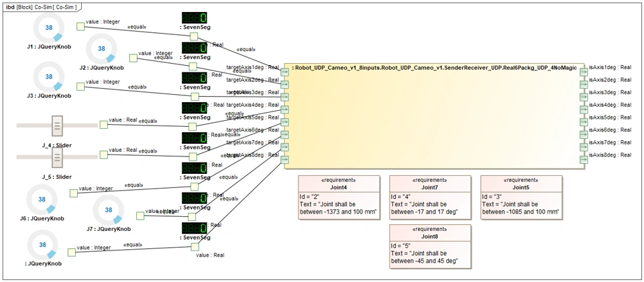Select the targetAxis7deg input port
This screenshot has height=282, width=644.
(x=284, y=147)
